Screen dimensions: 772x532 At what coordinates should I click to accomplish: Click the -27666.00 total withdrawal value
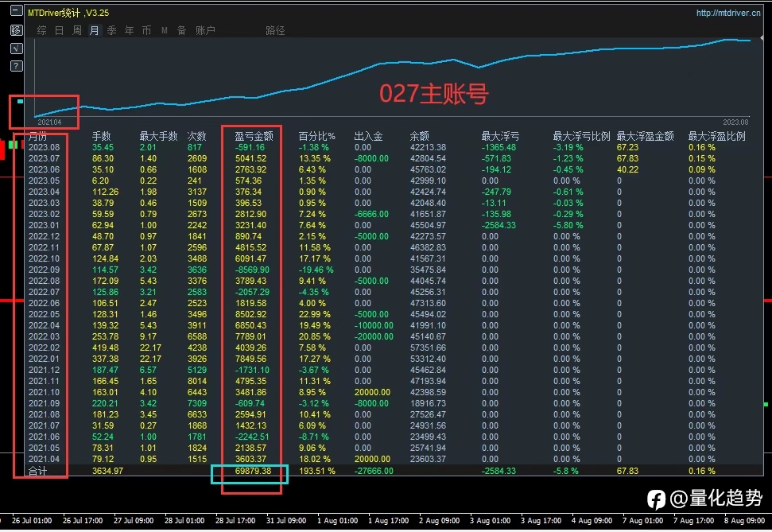point(374,471)
